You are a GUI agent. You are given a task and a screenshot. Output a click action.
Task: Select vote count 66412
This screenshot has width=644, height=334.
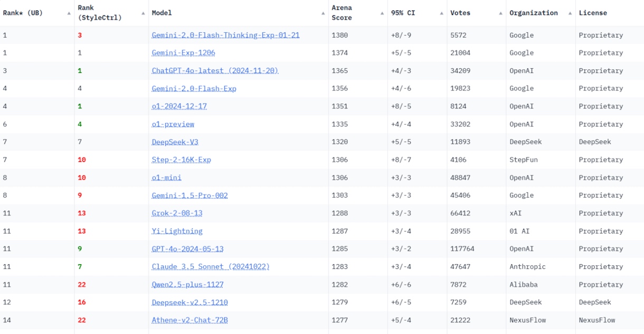(x=460, y=214)
